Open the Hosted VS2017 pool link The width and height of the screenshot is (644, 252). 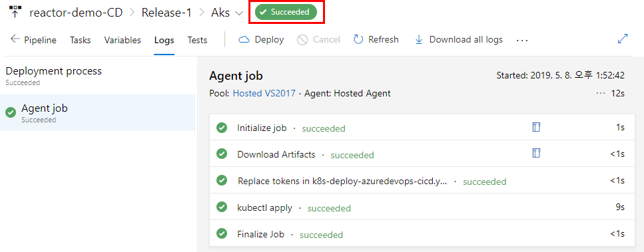click(x=264, y=94)
